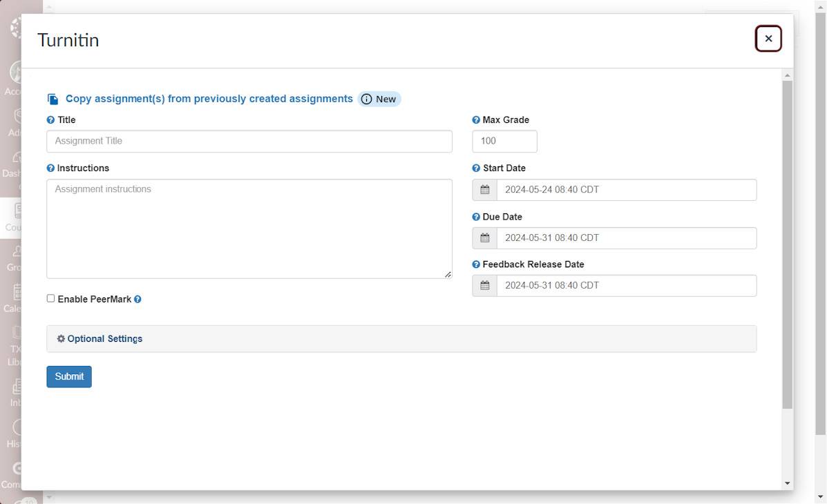Focus the Assignment instructions text area
The width and height of the screenshot is (827, 504).
[249, 229]
